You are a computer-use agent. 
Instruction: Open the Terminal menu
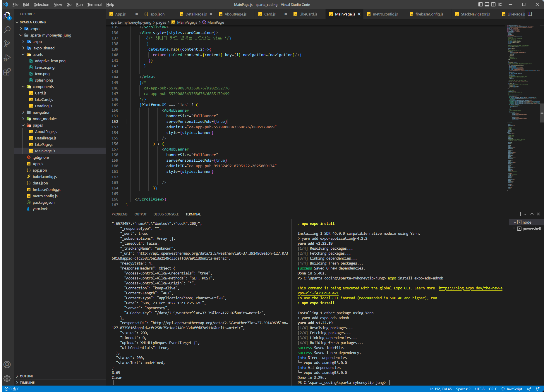pyautogui.click(x=94, y=4)
